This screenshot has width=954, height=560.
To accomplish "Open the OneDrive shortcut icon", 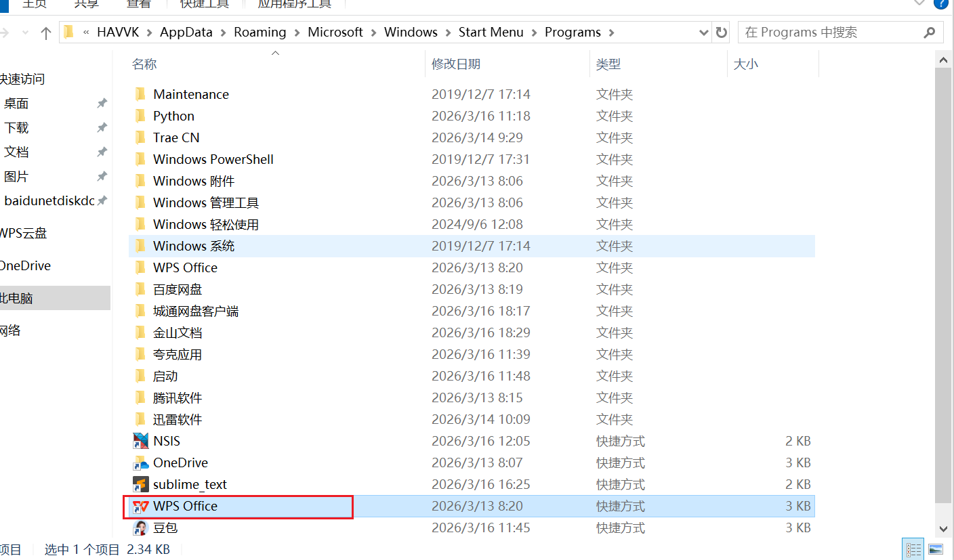I will [140, 463].
